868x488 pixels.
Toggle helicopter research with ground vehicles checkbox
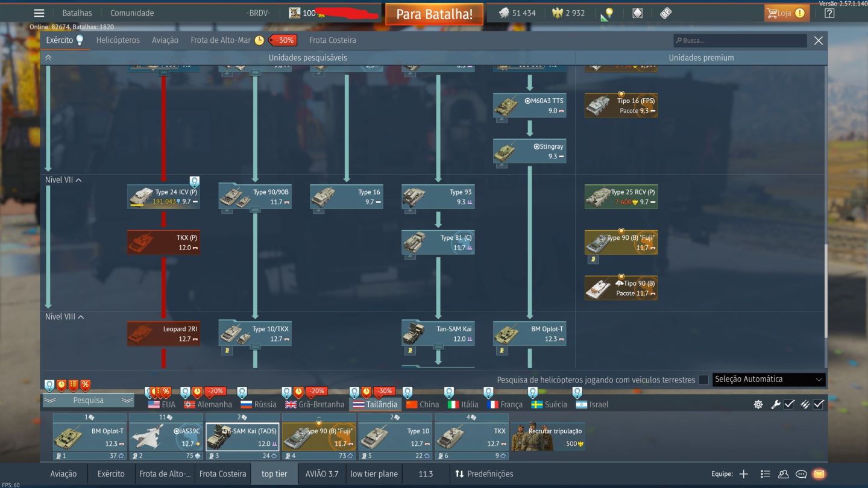pos(703,380)
